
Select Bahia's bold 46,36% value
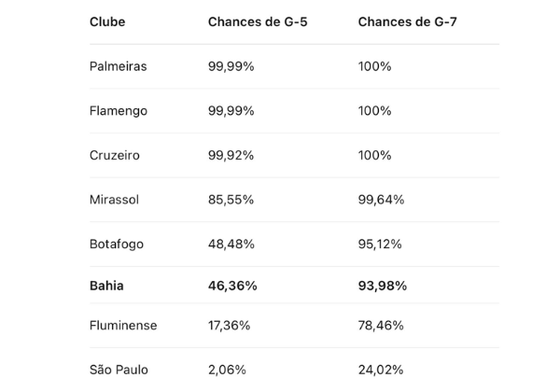click(232, 286)
